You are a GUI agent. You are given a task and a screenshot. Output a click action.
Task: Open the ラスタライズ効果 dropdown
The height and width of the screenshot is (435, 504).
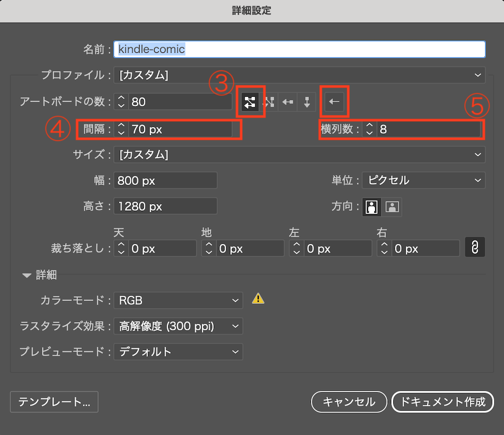tap(178, 326)
